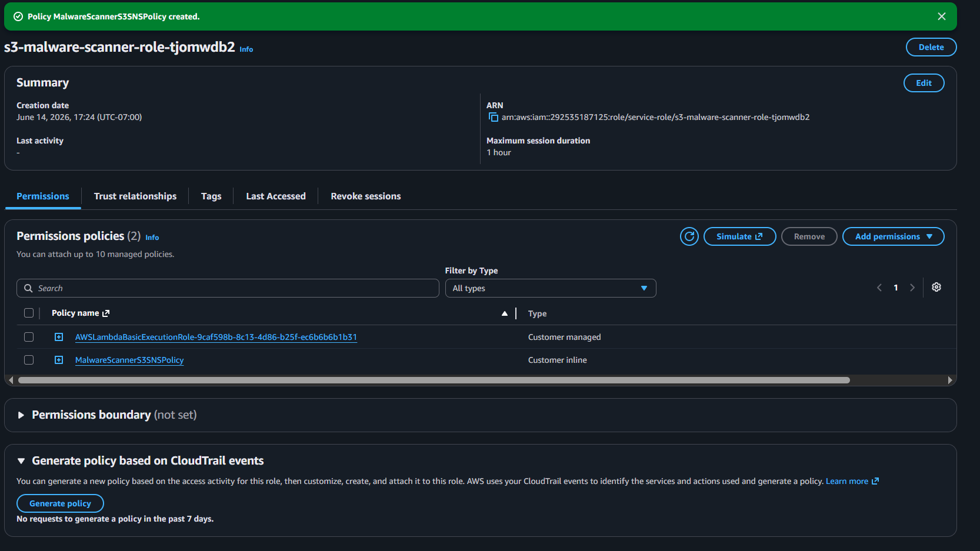
Task: Collapse Generate policy based on CloudTrail events
Action: [21, 461]
